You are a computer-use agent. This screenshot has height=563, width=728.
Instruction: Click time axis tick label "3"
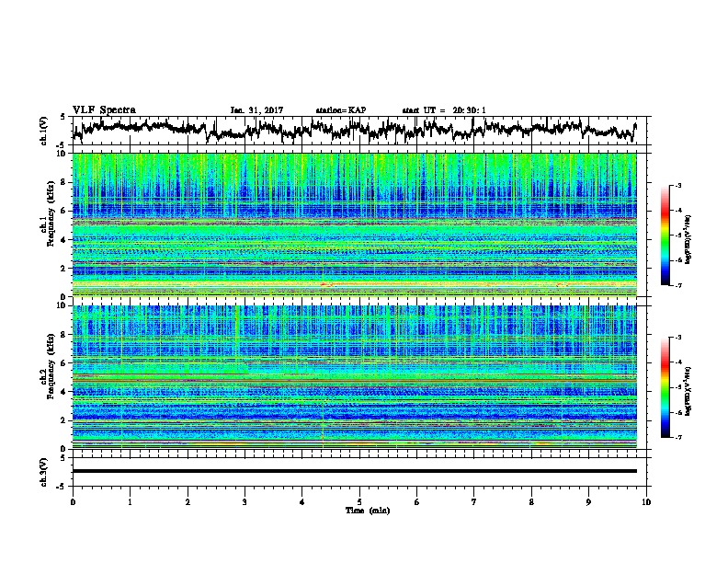[x=245, y=502]
